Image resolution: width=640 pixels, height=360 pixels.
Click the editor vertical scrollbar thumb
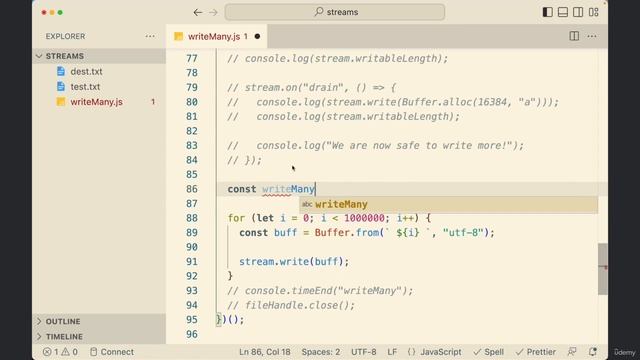602,269
